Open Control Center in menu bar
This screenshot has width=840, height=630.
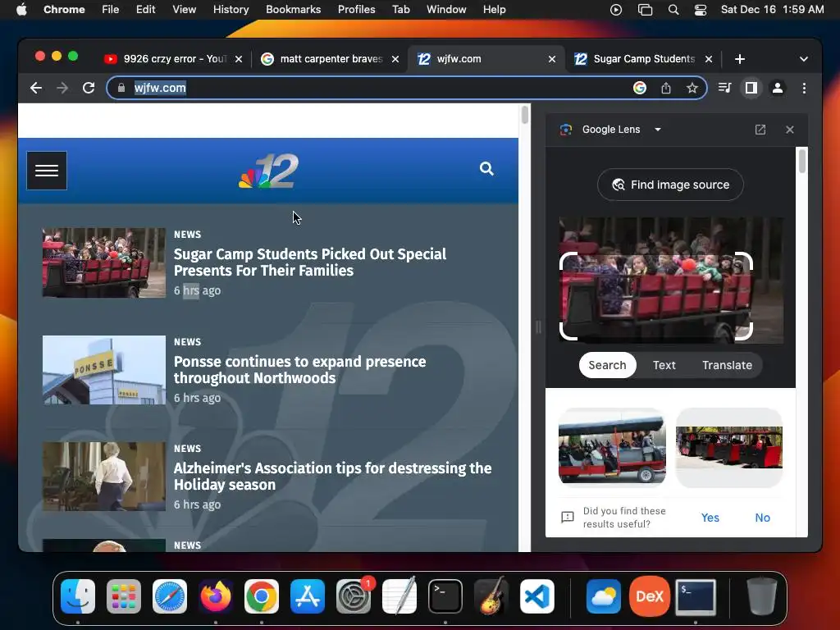701,10
